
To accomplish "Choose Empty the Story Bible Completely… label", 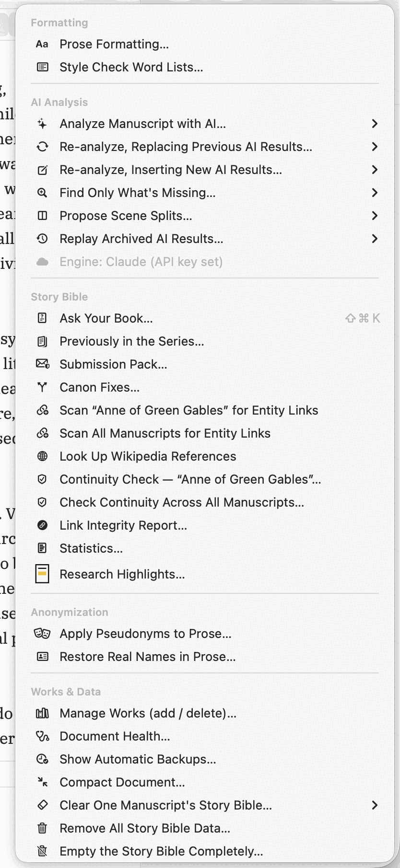I will (x=161, y=851).
